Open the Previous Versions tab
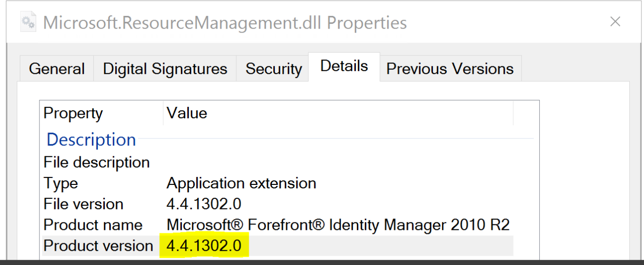 point(450,69)
